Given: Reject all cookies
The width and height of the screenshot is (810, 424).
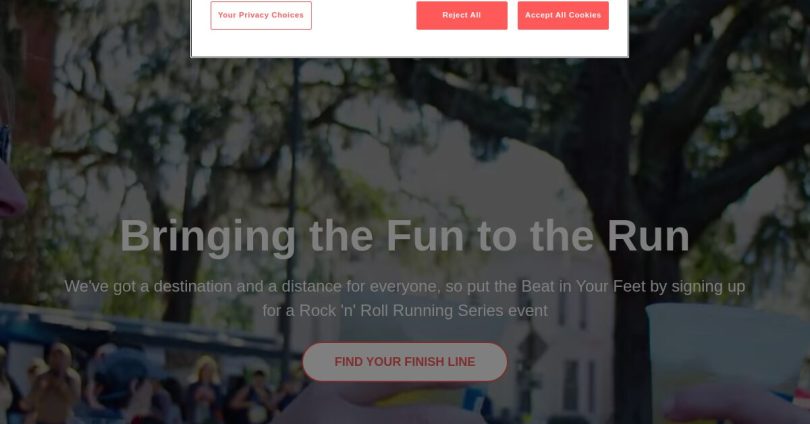Looking at the screenshot, I should [x=462, y=15].
